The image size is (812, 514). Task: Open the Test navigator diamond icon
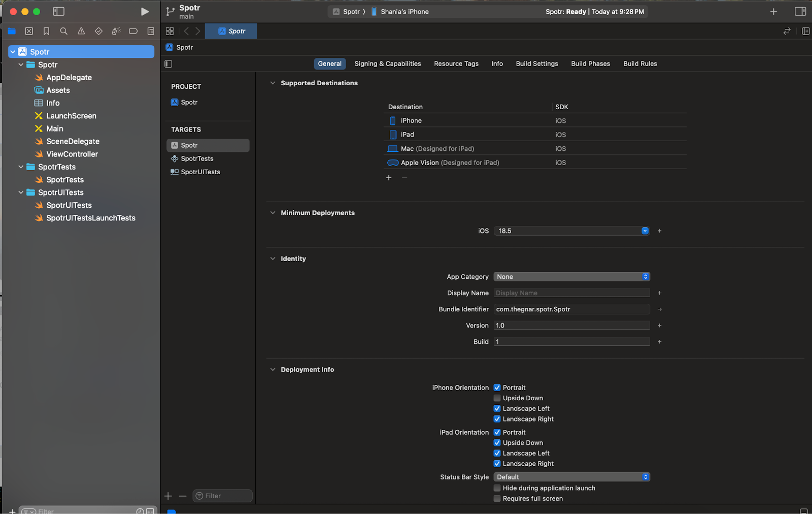click(98, 31)
